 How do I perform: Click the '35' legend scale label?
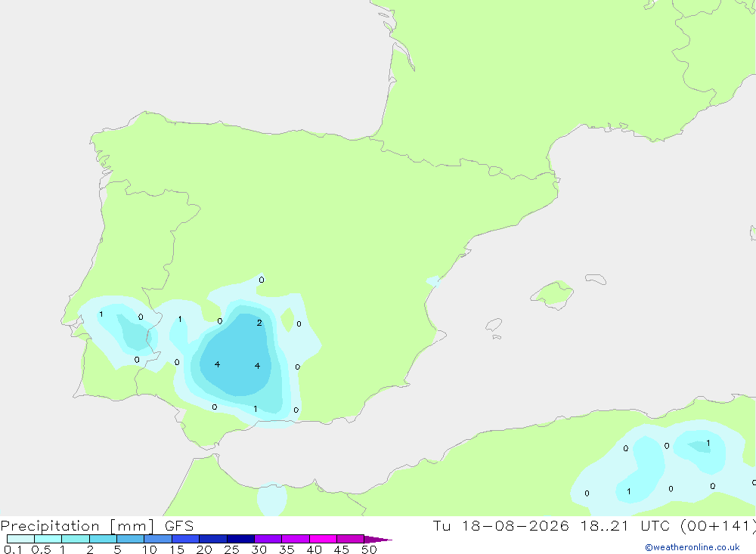click(x=287, y=549)
